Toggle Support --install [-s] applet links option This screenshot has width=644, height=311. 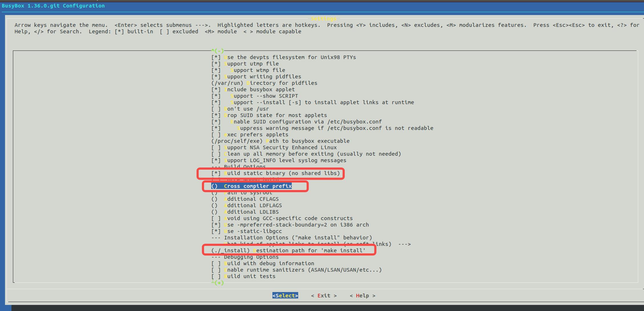click(313, 102)
